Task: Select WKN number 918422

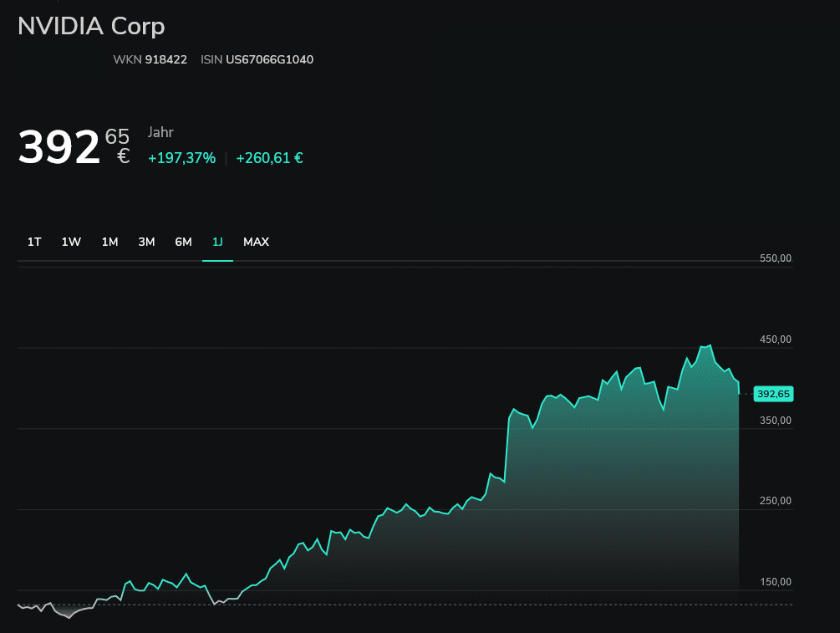Action: tap(166, 59)
